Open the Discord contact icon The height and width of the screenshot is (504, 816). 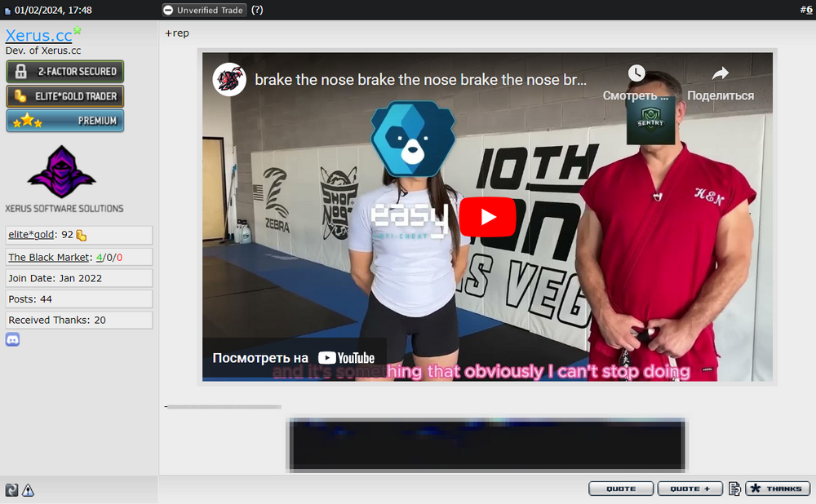tap(12, 339)
